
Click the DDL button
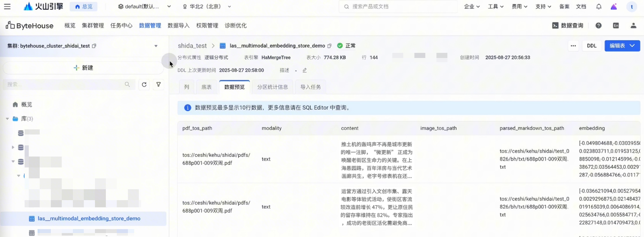point(592,46)
